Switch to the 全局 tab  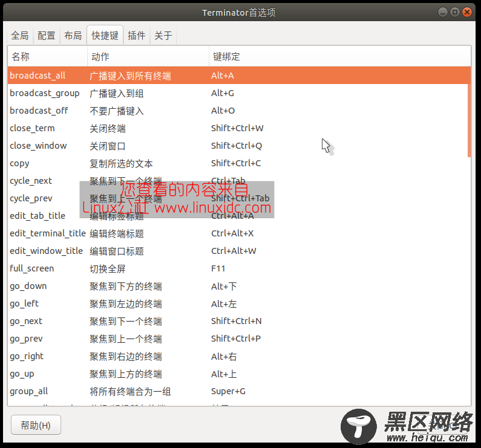(20, 36)
